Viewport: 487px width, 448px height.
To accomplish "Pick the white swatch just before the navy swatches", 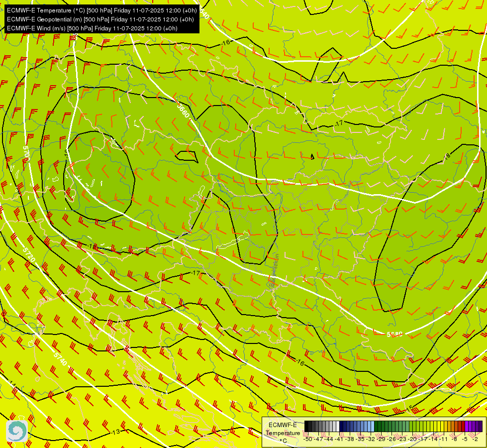I will click(x=338, y=426).
